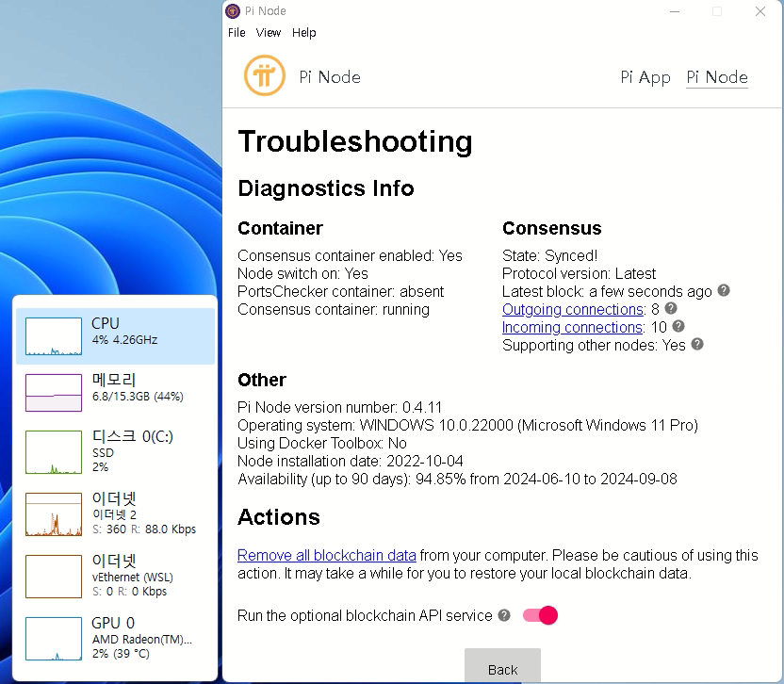784x684 pixels.
Task: Click the Operating system WINDOWS 10.0.22000 line
Action: [x=467, y=425]
